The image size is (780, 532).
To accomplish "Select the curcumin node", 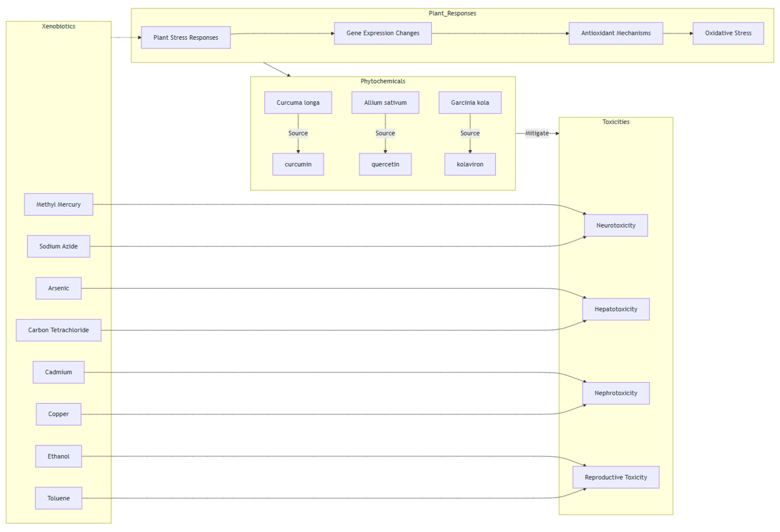I will pos(298,164).
